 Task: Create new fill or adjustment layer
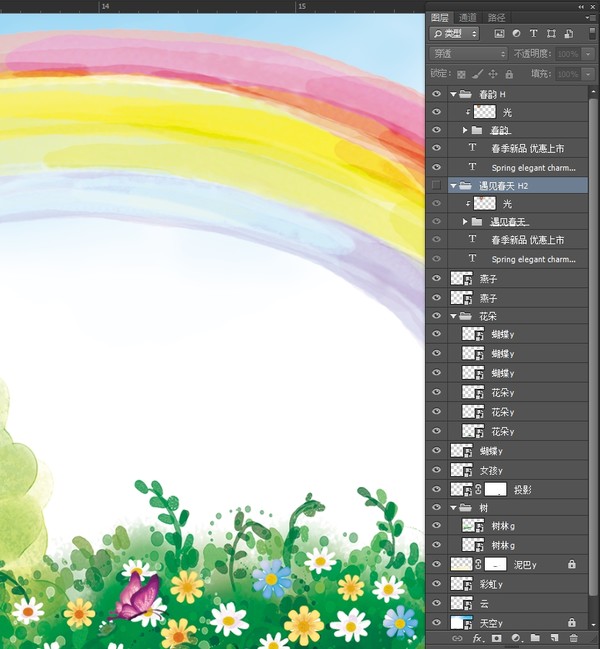(516, 638)
